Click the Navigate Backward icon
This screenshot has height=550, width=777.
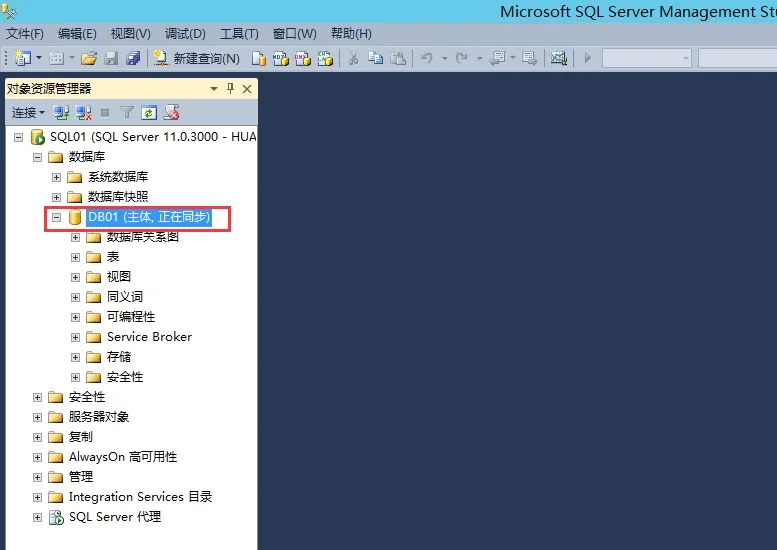(x=497, y=58)
